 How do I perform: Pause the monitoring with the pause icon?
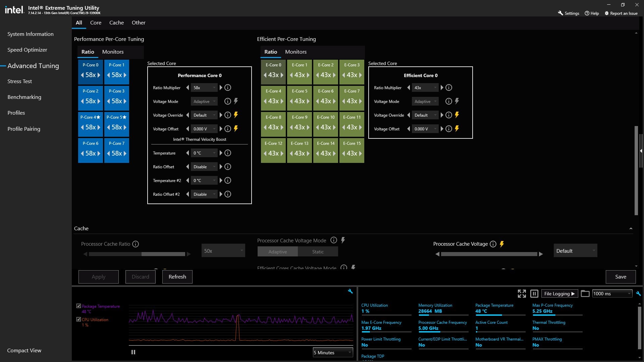tap(534, 294)
